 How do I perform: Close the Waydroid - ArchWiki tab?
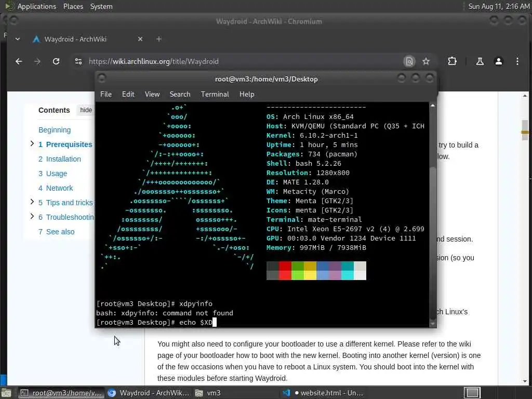pos(140,39)
